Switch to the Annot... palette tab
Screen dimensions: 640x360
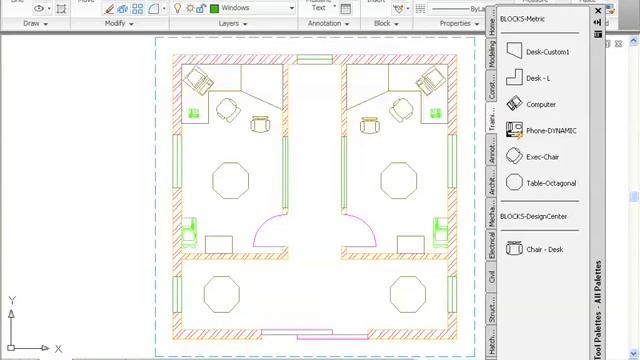pos(491,150)
